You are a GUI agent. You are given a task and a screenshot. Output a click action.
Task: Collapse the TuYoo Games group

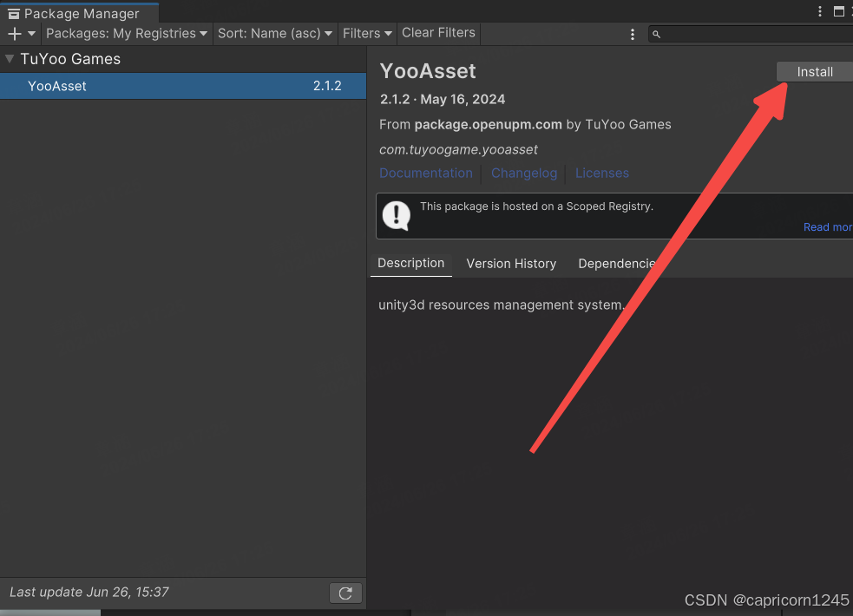10,59
